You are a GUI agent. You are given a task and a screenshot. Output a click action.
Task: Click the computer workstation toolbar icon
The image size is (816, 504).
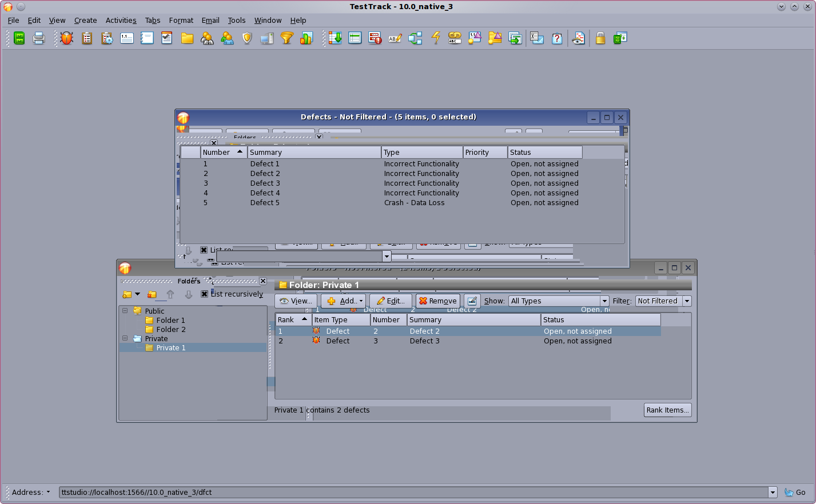[267, 38]
